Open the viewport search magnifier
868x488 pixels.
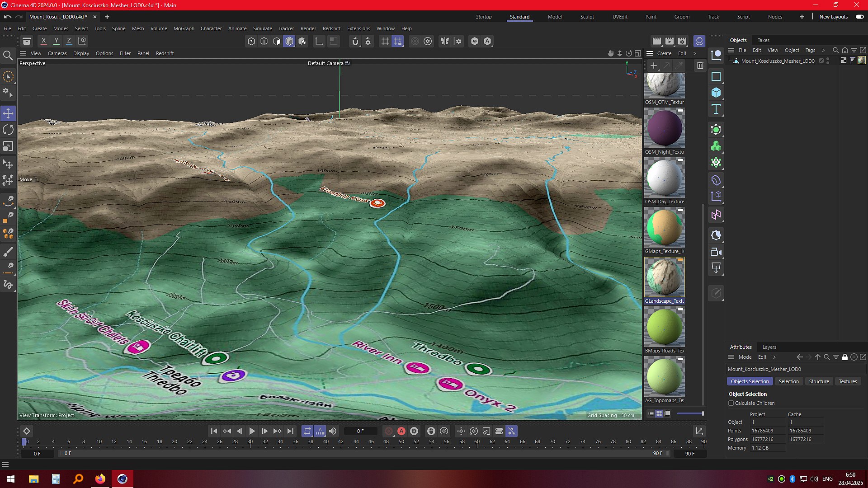click(8, 56)
